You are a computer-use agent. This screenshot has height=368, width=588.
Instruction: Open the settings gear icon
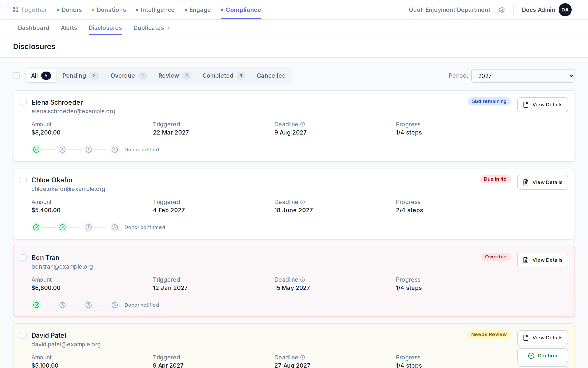(502, 10)
